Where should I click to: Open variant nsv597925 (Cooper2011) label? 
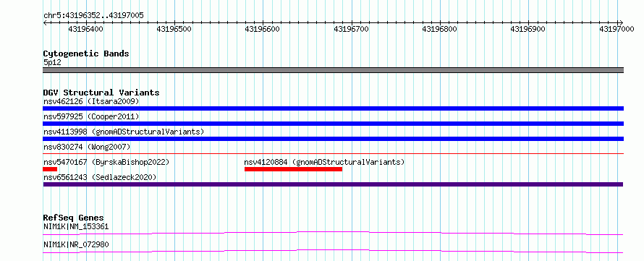pos(91,116)
